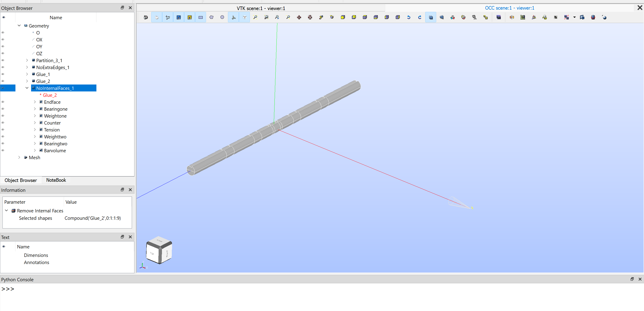Open dropdown arrow beside the toolbar's maximize-view icon
Screen dimensions: 644x311
574,17
